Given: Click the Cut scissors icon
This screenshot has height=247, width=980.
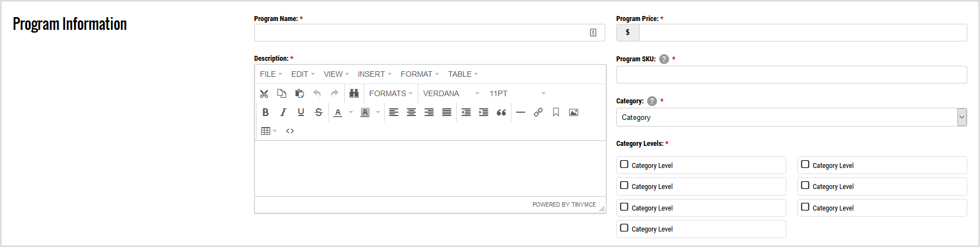Looking at the screenshot, I should [264, 93].
